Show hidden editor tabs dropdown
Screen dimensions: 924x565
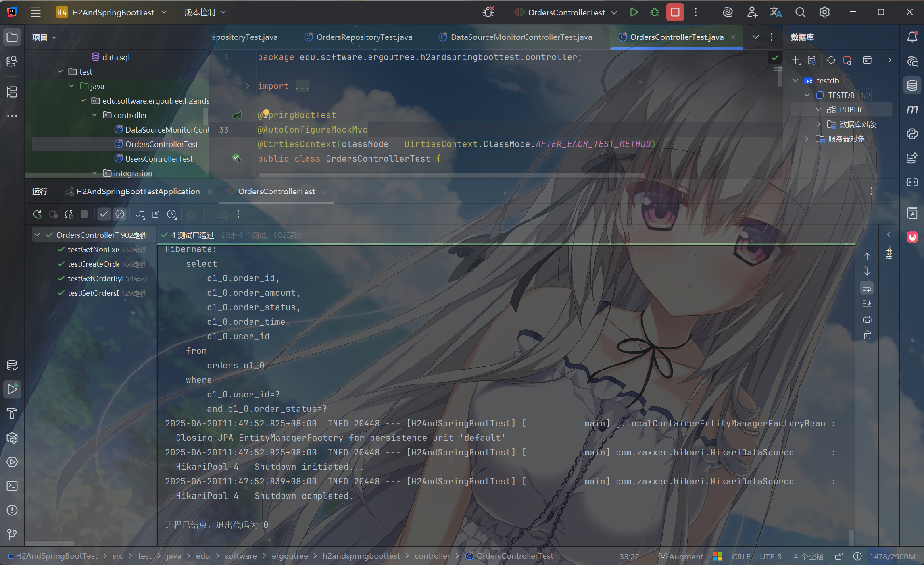[756, 37]
